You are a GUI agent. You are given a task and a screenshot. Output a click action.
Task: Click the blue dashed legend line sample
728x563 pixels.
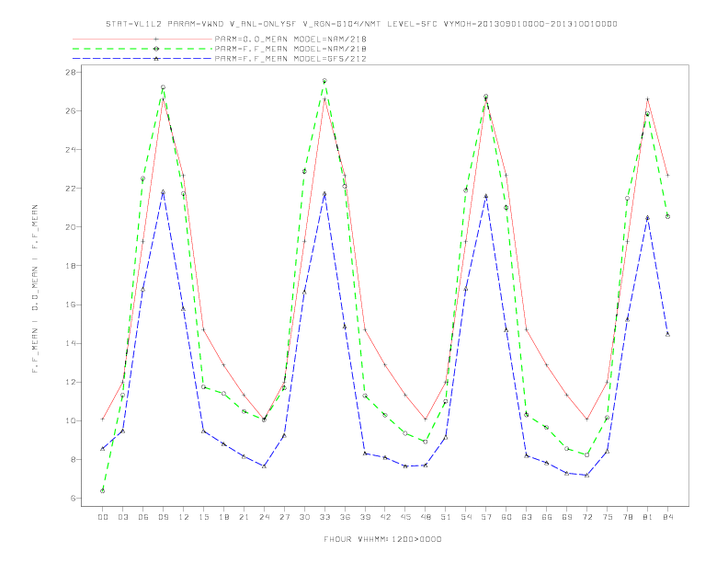[142, 59]
